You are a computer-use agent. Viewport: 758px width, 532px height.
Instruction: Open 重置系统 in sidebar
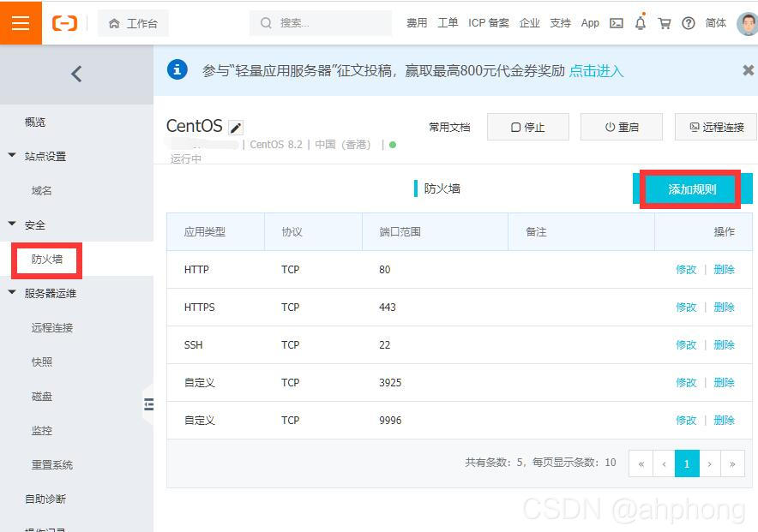52,465
